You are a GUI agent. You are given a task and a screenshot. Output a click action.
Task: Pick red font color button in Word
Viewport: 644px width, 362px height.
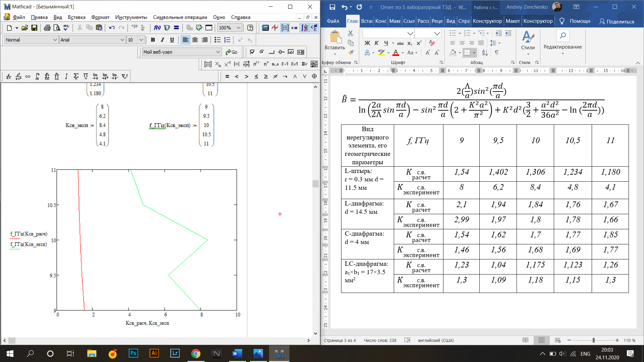pyautogui.click(x=396, y=53)
